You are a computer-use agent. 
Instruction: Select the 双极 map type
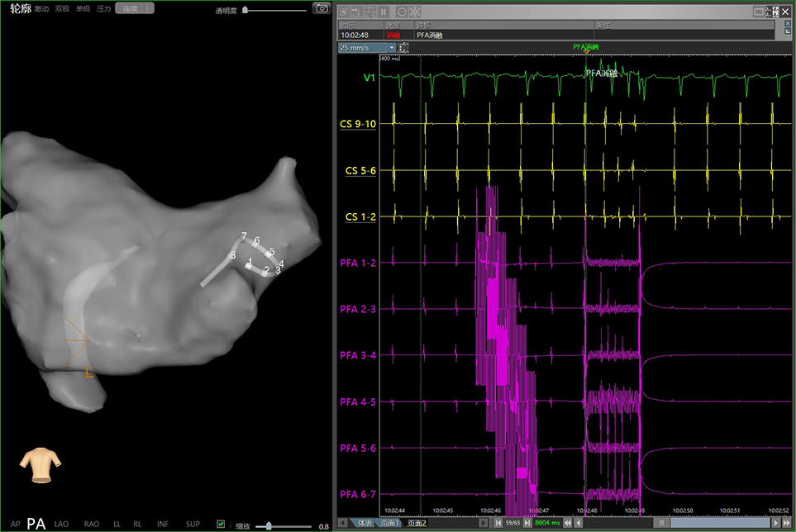(62, 8)
